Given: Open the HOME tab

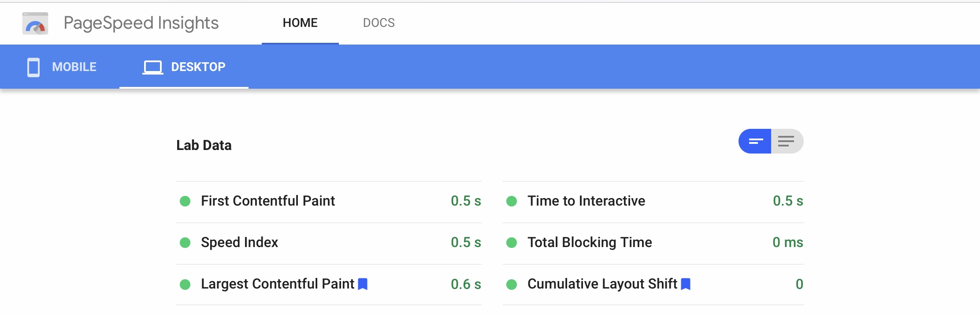Looking at the screenshot, I should (x=300, y=23).
